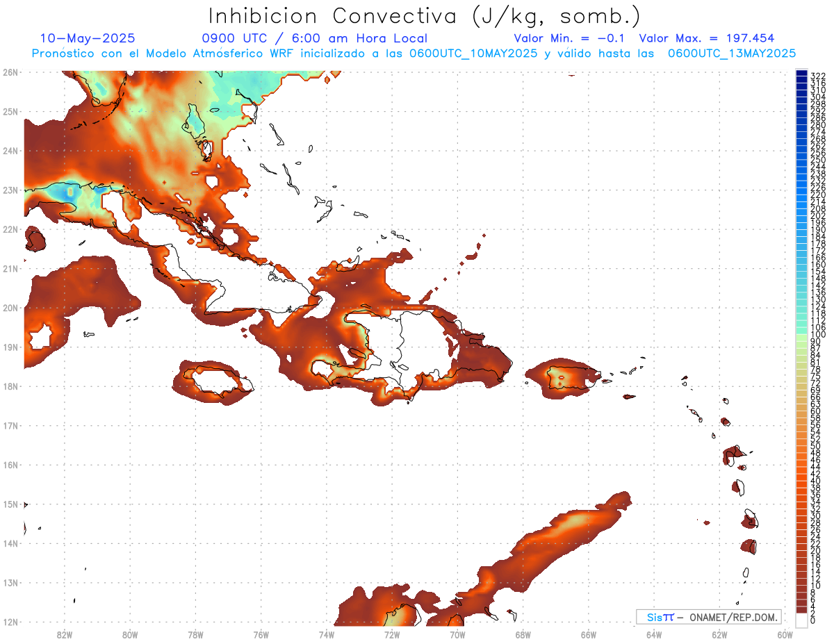Viewport: 834px width, 644px height.
Task: Click the forecast date '10-May-2025'
Action: point(88,38)
